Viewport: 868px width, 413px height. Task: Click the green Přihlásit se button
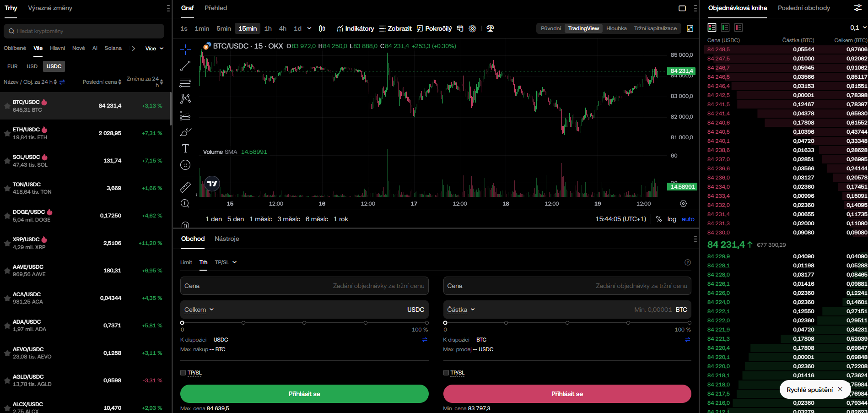[x=304, y=394]
